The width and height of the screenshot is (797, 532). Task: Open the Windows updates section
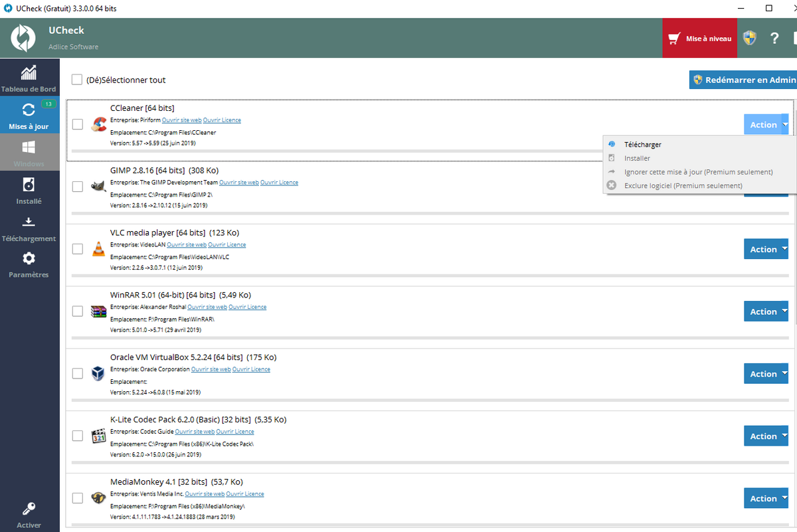click(29, 152)
